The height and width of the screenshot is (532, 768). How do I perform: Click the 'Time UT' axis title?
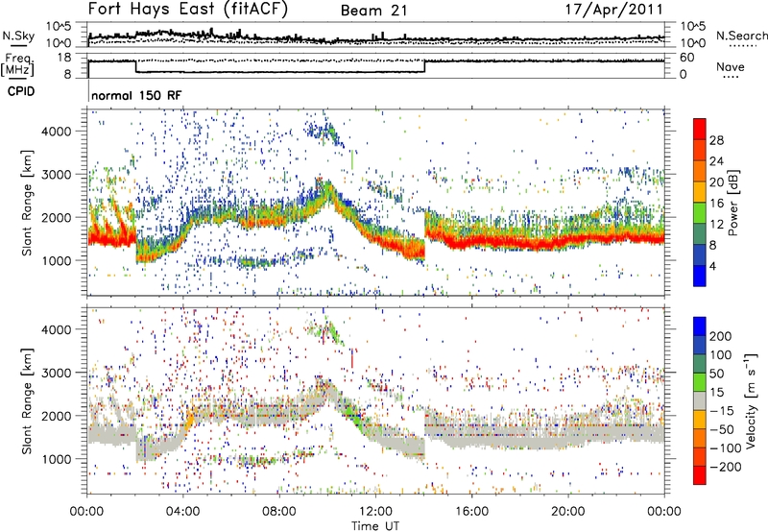pos(375,526)
